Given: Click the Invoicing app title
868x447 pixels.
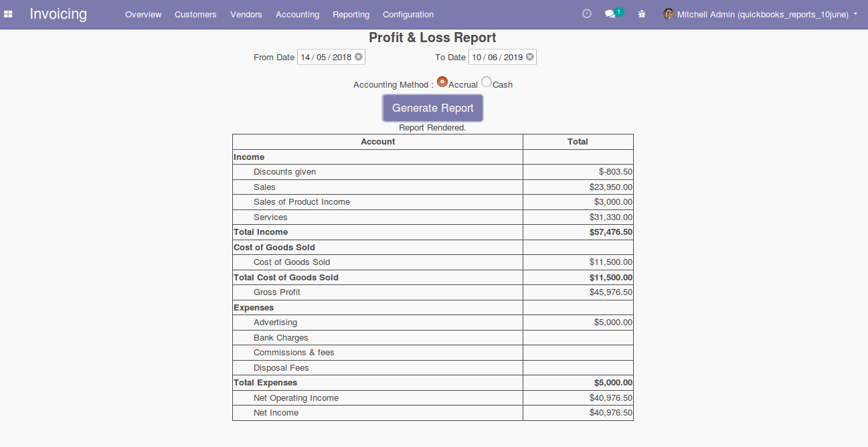Looking at the screenshot, I should point(58,14).
